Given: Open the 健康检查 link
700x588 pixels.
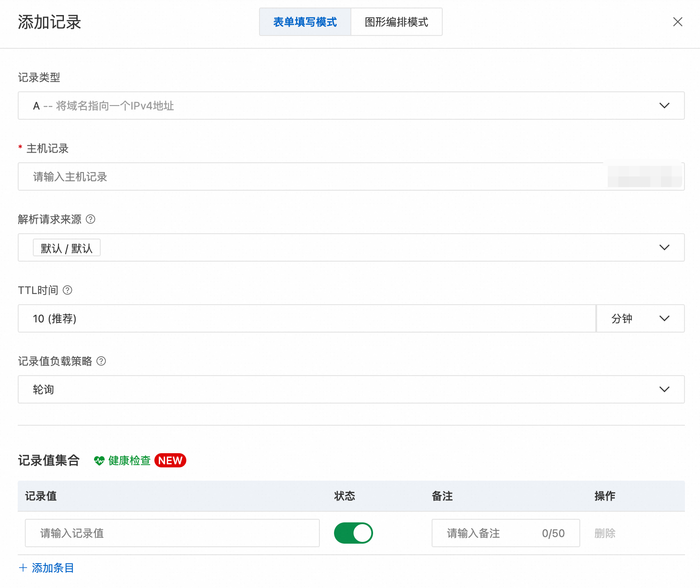Looking at the screenshot, I should [130, 461].
